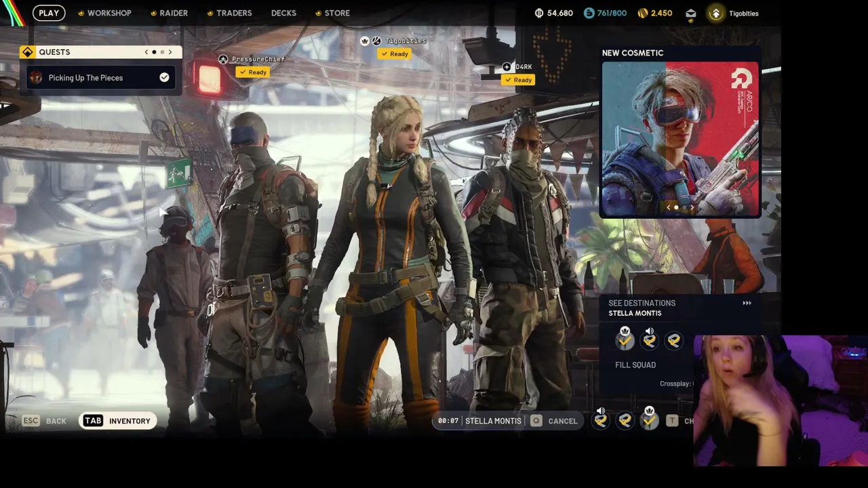Click the ESC key hint
868x488 pixels.
tap(31, 421)
